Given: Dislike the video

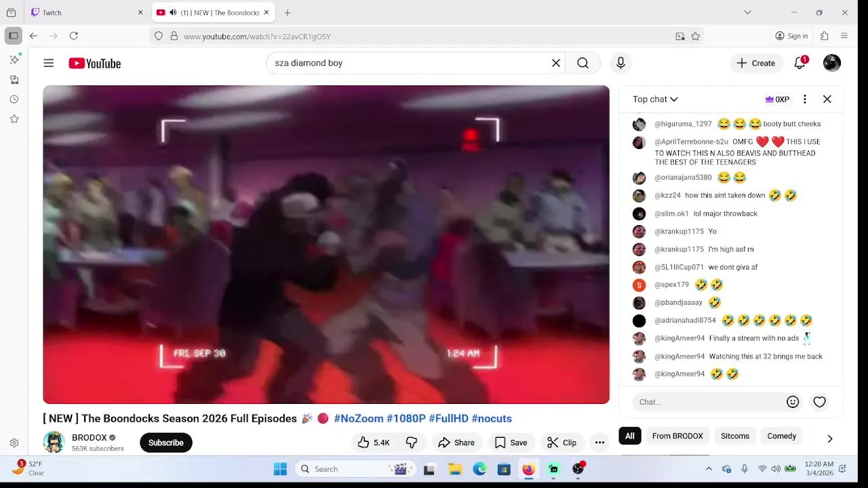Looking at the screenshot, I should point(412,443).
